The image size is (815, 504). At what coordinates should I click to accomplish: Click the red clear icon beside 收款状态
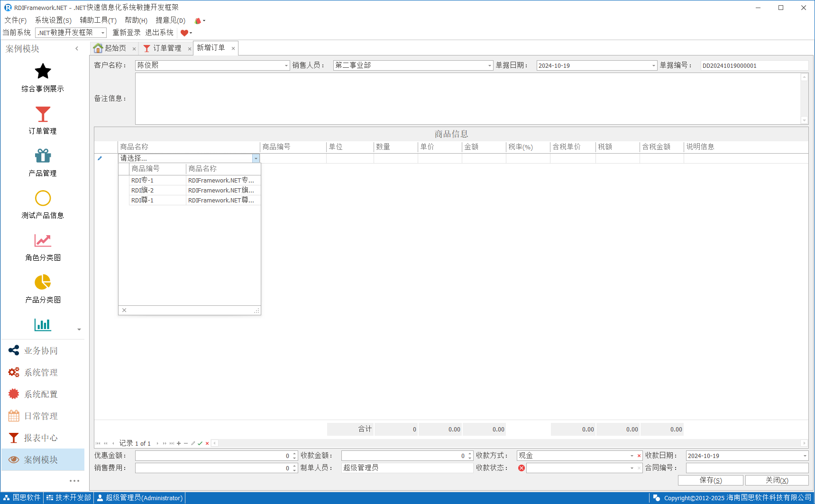[x=522, y=468]
